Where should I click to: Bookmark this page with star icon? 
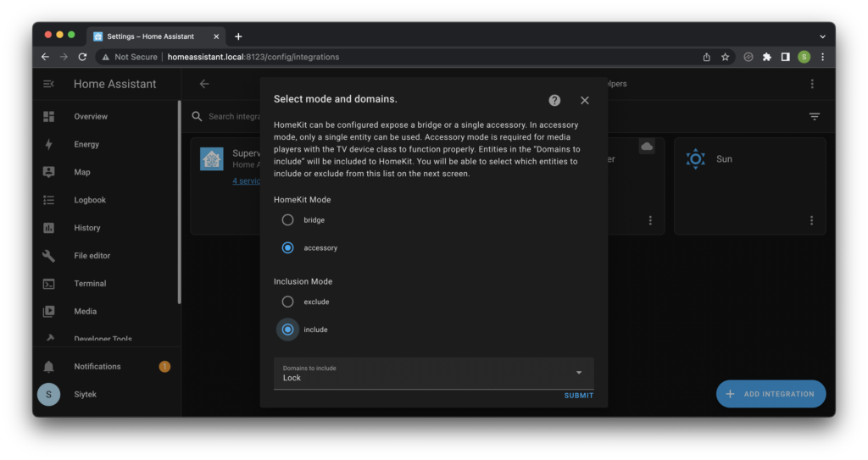click(726, 57)
